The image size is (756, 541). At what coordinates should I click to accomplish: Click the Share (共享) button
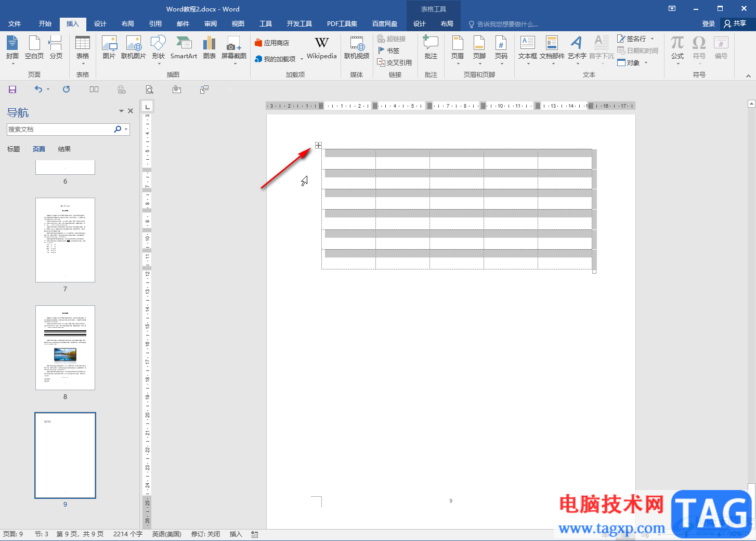point(735,23)
